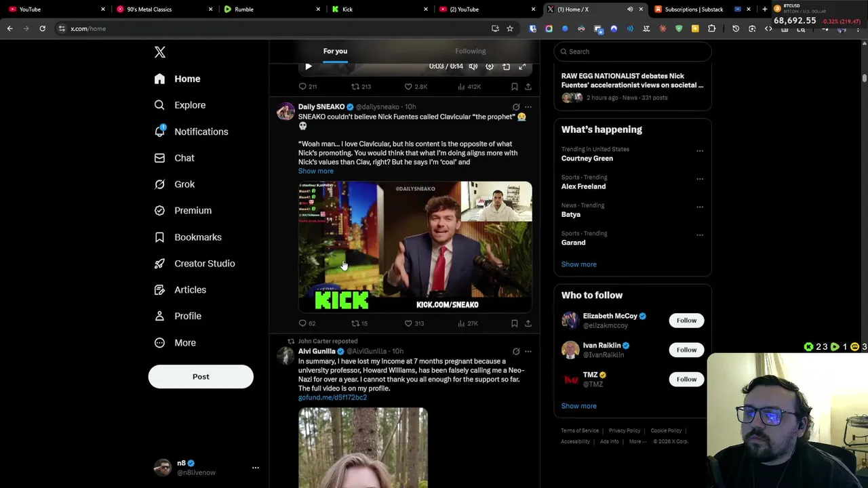This screenshot has height=488, width=868.
Task: Open the Daily SNEAKO Kick video thumbnail
Action: (415, 247)
